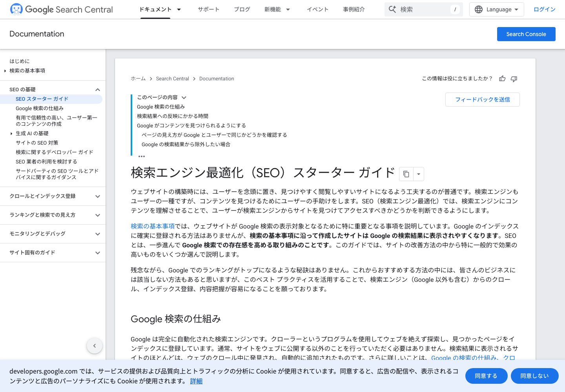Open the イベント tab
Viewport: 565px width, 392px height.
click(318, 9)
